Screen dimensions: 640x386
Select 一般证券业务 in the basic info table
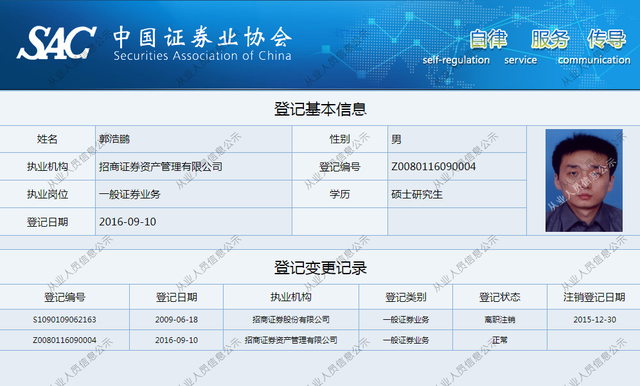tap(130, 194)
